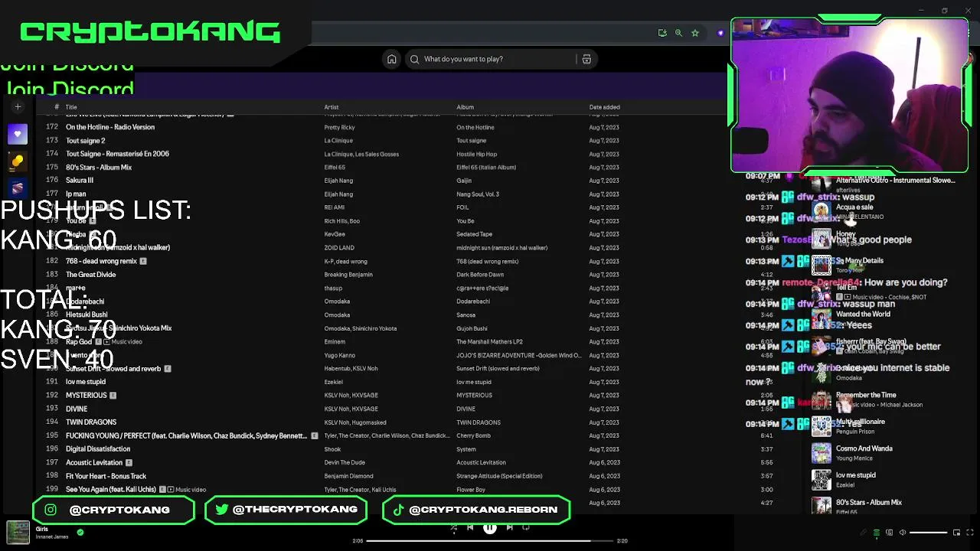Bookmark the page with the star icon
Viewport: 980px width, 551px height.
(695, 33)
